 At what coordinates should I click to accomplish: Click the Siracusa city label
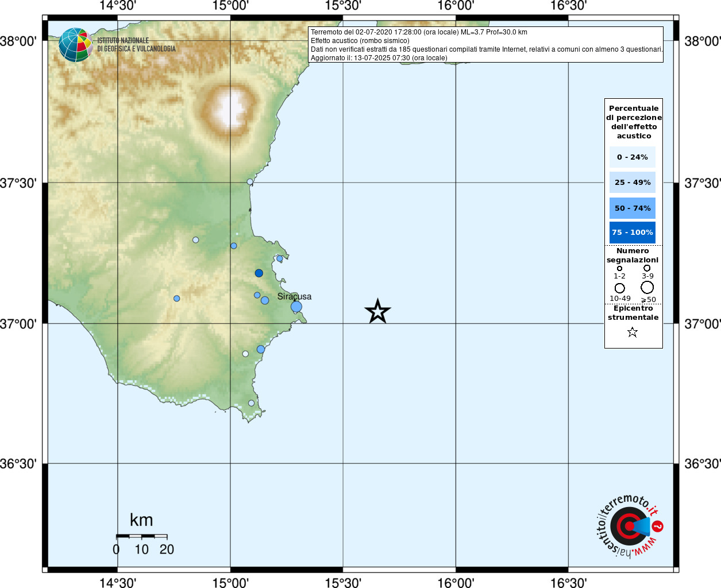tap(294, 296)
